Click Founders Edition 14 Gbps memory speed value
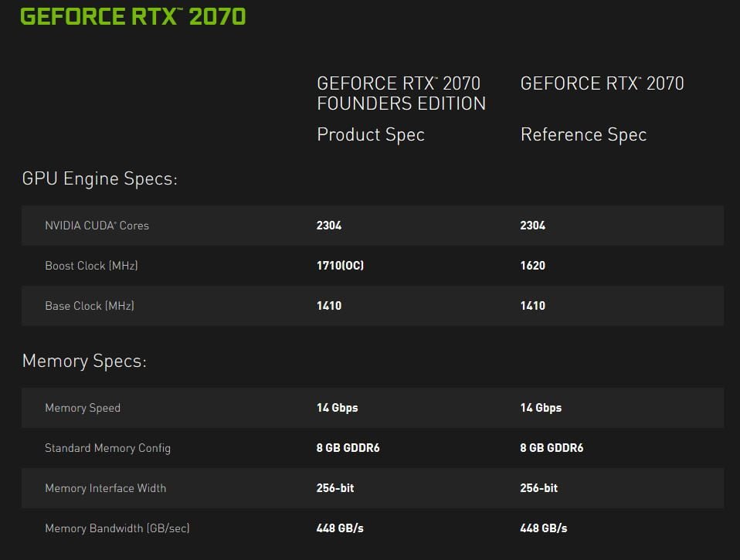The width and height of the screenshot is (740, 560). 338,408
